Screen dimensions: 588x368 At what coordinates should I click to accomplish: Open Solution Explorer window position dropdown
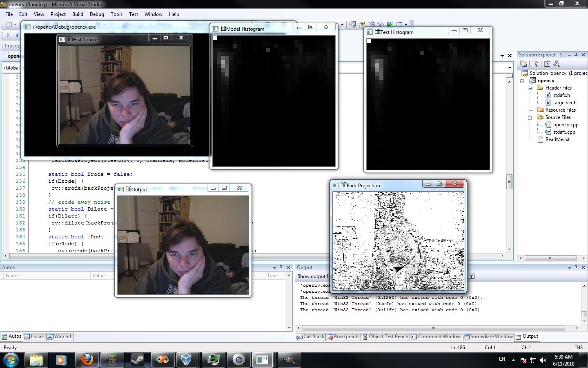[x=569, y=55]
